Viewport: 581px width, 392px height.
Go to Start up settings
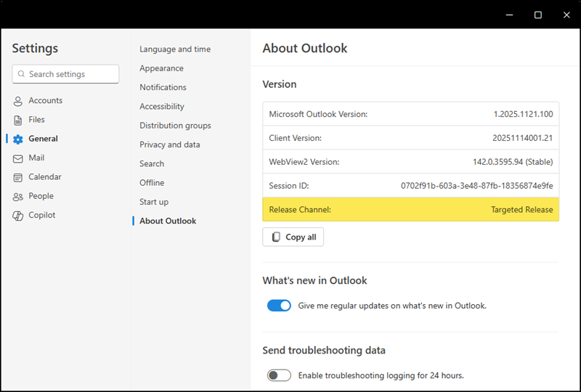(154, 202)
